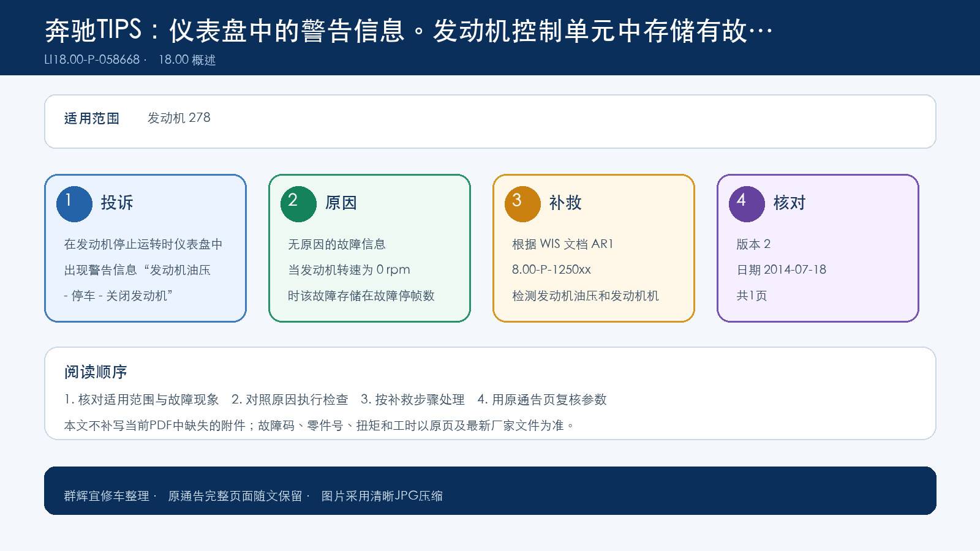Click line 在发动机停止运转时仪表盘中
Image resolution: width=980 pixels, height=551 pixels.
[143, 244]
